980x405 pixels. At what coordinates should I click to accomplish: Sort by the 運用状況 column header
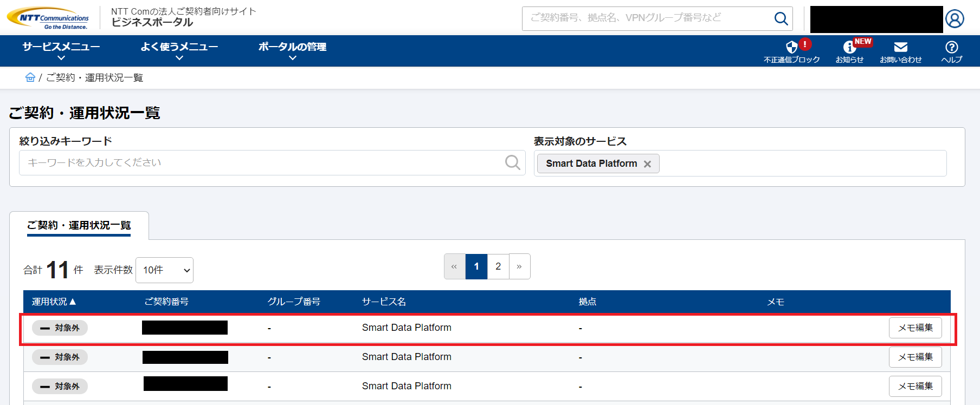[x=54, y=302]
